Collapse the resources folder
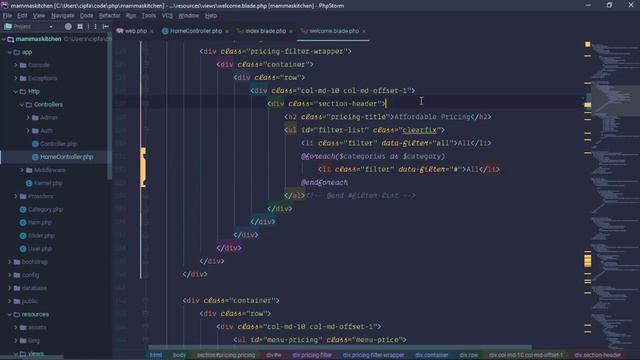The height and width of the screenshot is (360, 640). (x=10, y=315)
